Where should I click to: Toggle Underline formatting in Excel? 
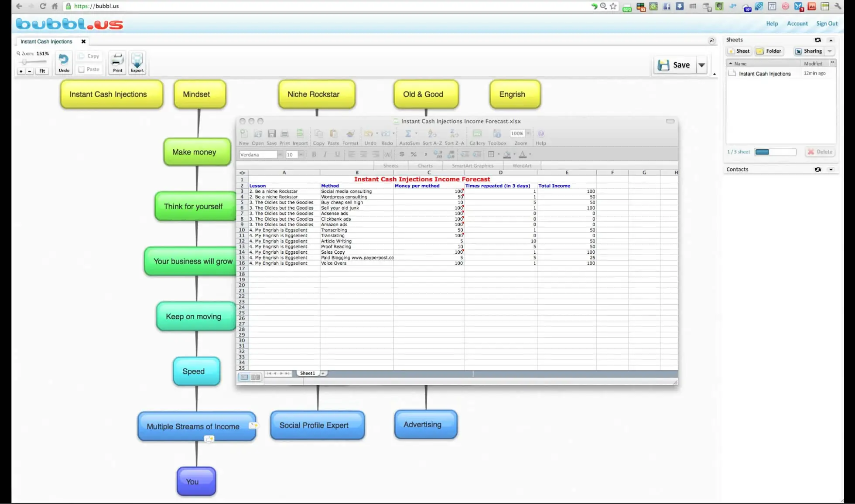coord(337,154)
